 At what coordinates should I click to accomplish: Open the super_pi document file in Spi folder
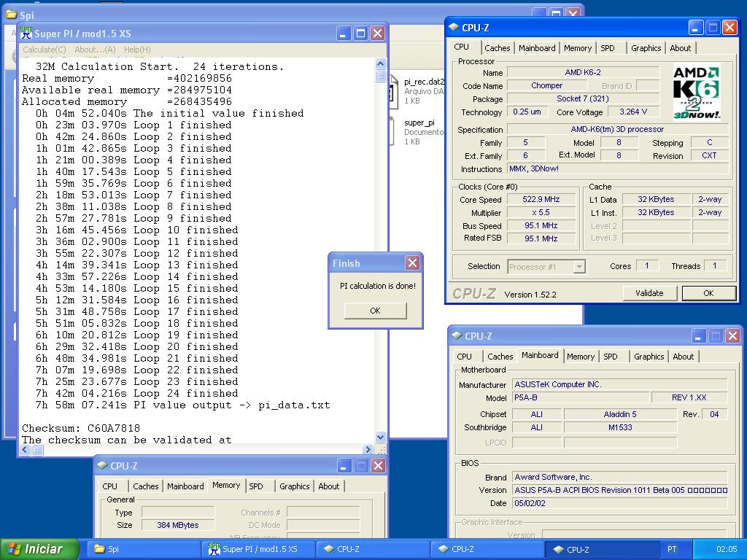tap(392, 131)
